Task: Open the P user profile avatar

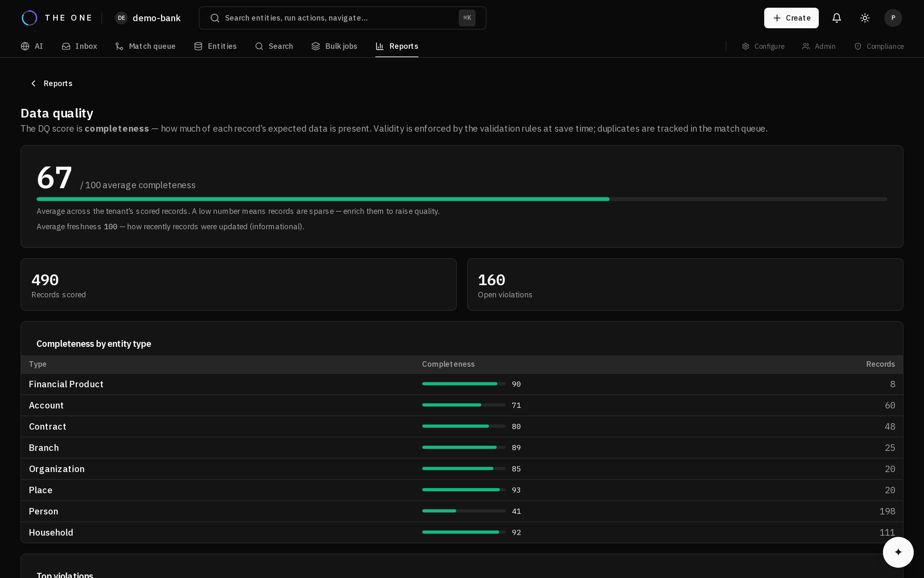Action: click(x=893, y=18)
